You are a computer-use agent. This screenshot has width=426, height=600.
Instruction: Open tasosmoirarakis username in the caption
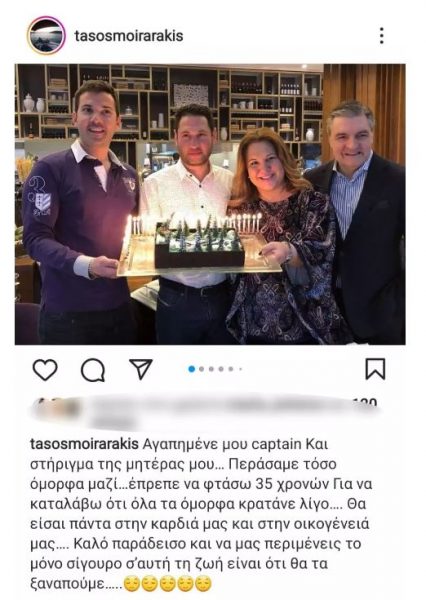84,444
